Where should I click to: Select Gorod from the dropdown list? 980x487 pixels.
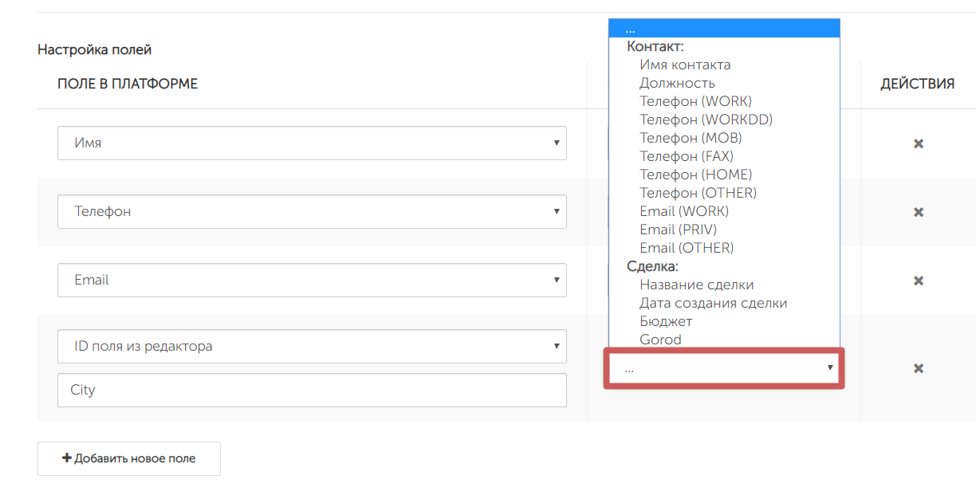pyautogui.click(x=660, y=340)
